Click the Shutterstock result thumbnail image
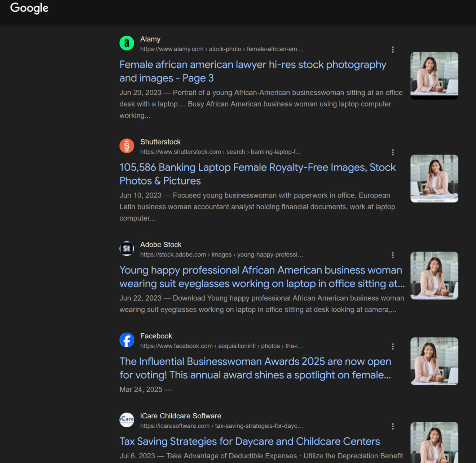The width and height of the screenshot is (476, 463). pyautogui.click(x=434, y=178)
